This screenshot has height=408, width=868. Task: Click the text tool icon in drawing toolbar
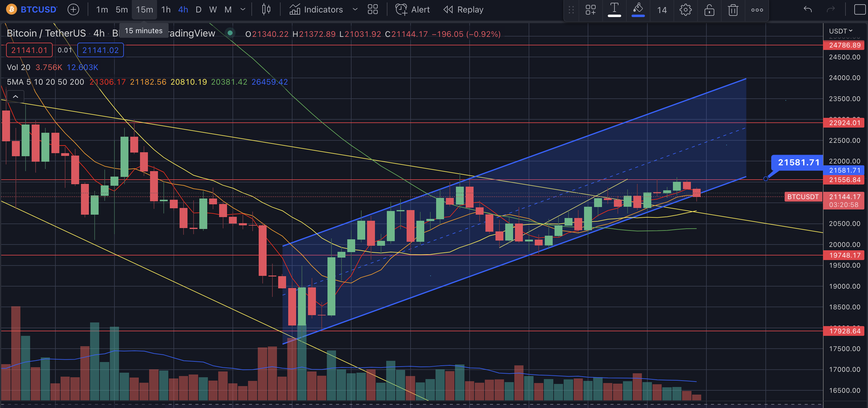[x=614, y=9]
